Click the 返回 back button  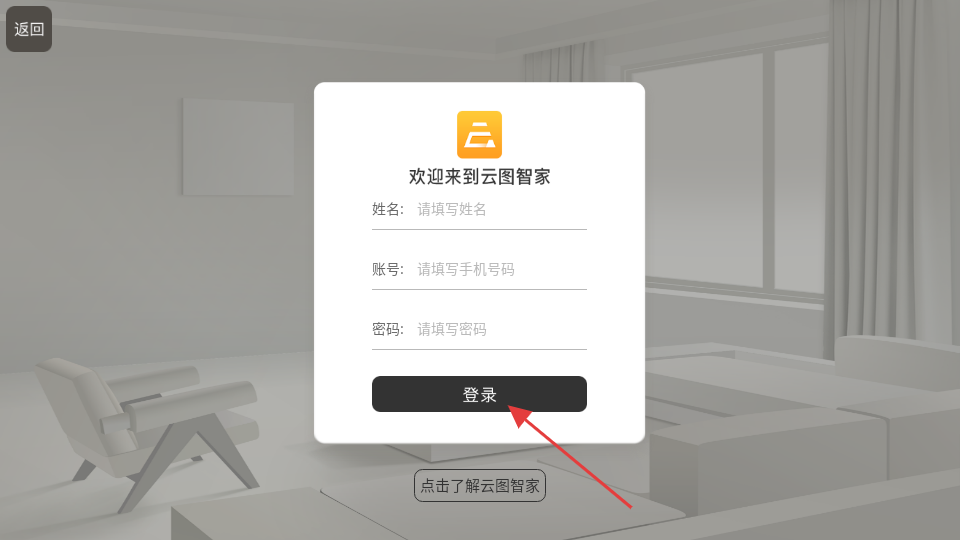point(29,29)
